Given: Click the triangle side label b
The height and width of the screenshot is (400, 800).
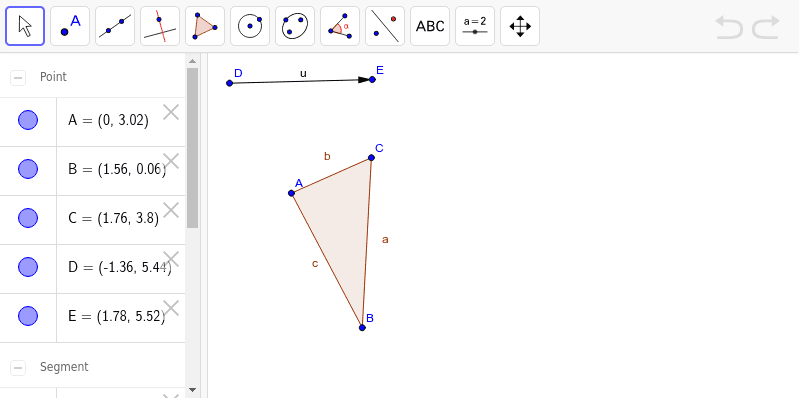Looking at the screenshot, I should [x=327, y=156].
